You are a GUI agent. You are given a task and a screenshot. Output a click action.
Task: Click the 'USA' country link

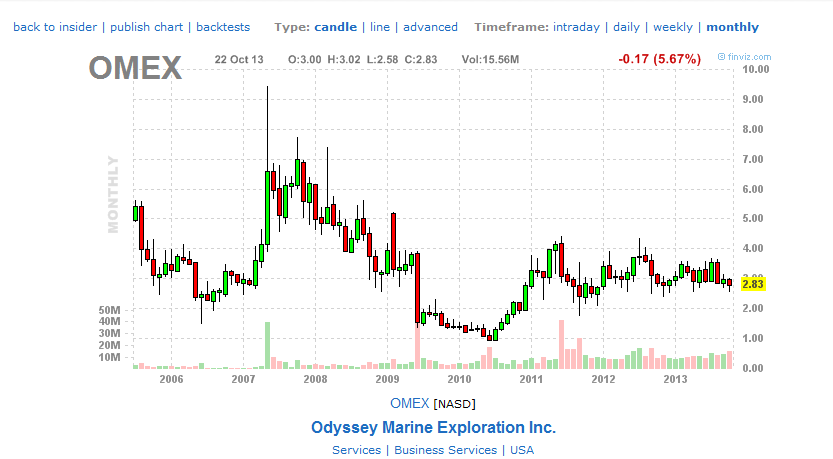tap(522, 450)
